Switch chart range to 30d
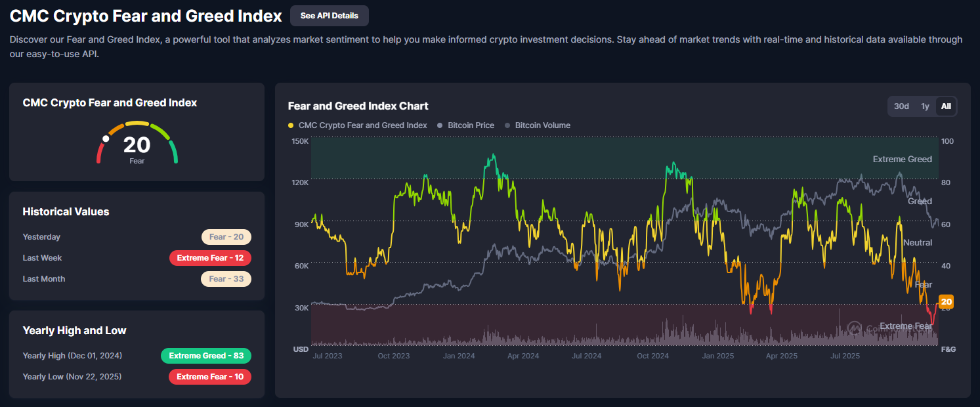 (x=901, y=106)
